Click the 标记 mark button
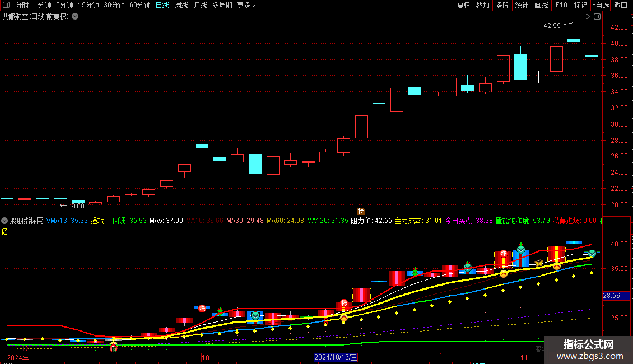 [x=580, y=5]
